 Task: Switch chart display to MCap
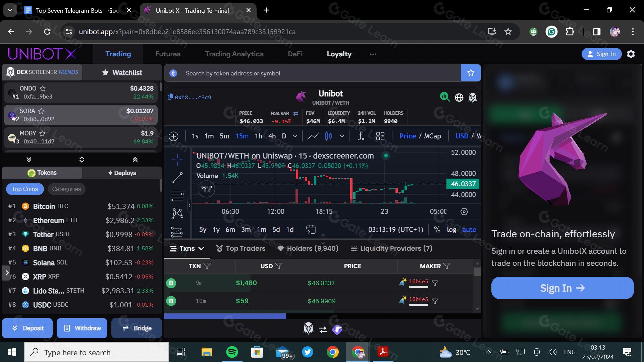[432, 136]
